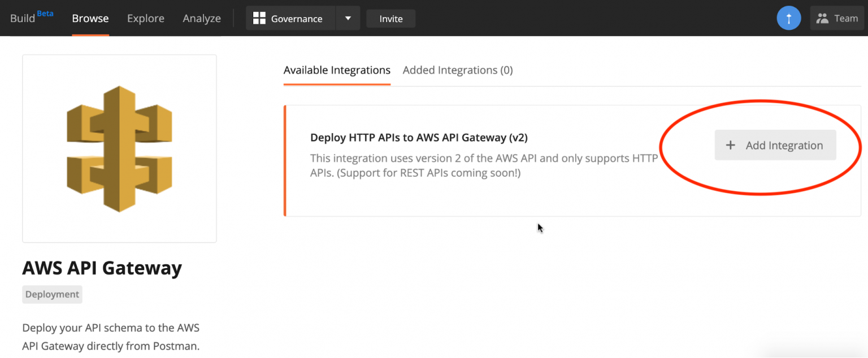Click the Deployment category tag
Viewport: 868px width, 358px height.
52,294
